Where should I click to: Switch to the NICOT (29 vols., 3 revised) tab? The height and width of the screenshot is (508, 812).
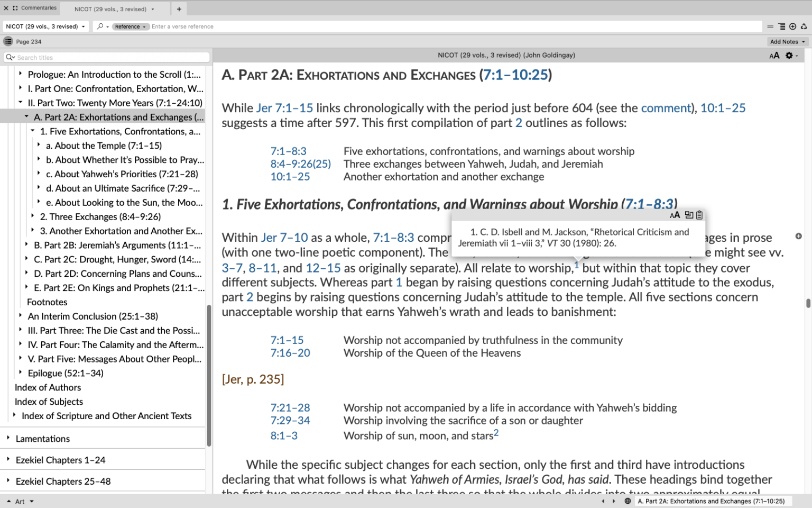(x=110, y=9)
